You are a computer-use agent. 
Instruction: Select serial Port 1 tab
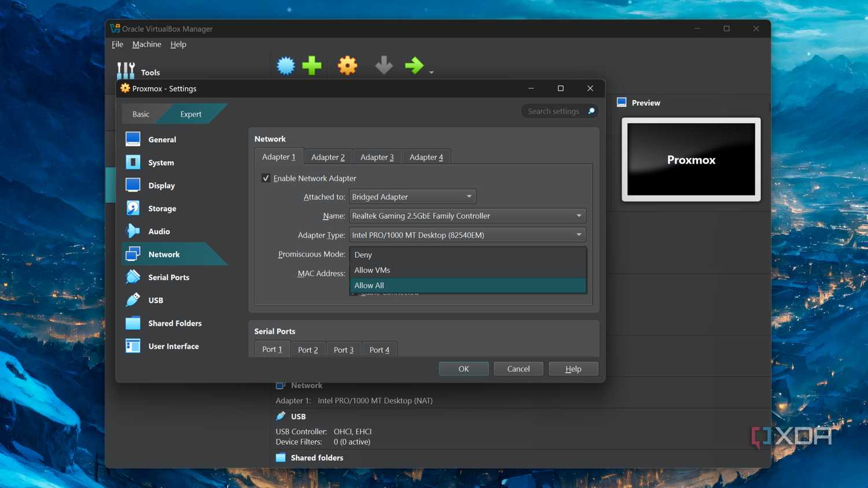click(272, 349)
